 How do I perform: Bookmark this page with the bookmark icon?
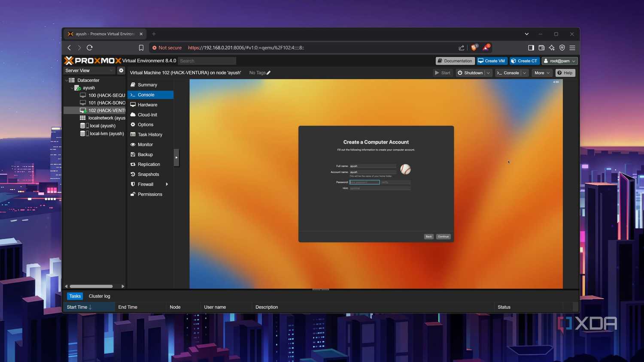click(x=141, y=48)
